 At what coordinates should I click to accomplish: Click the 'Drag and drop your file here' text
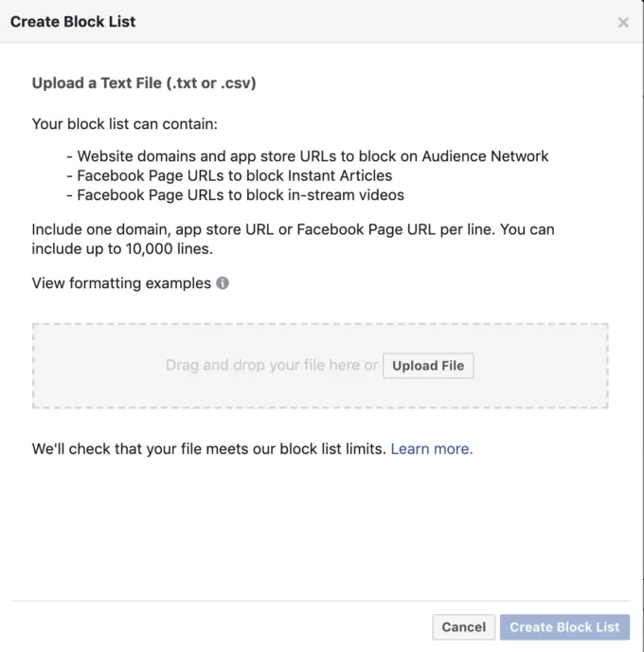(x=271, y=366)
